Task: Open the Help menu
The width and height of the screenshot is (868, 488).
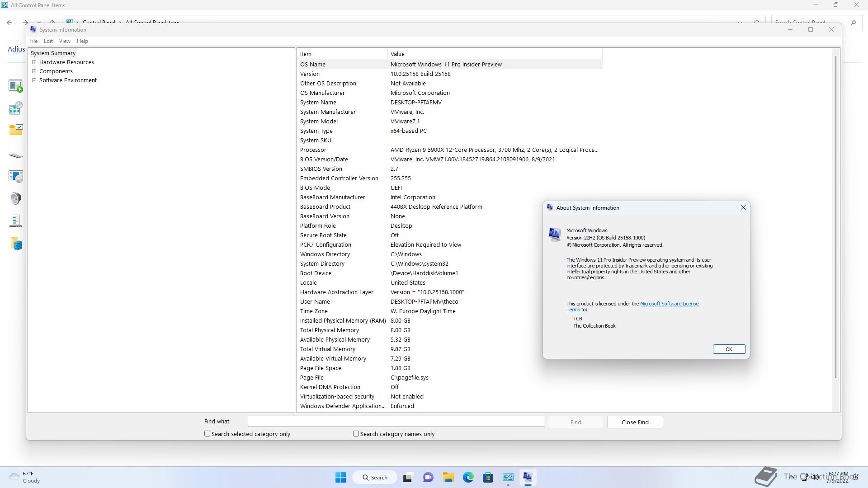Action: coord(82,41)
